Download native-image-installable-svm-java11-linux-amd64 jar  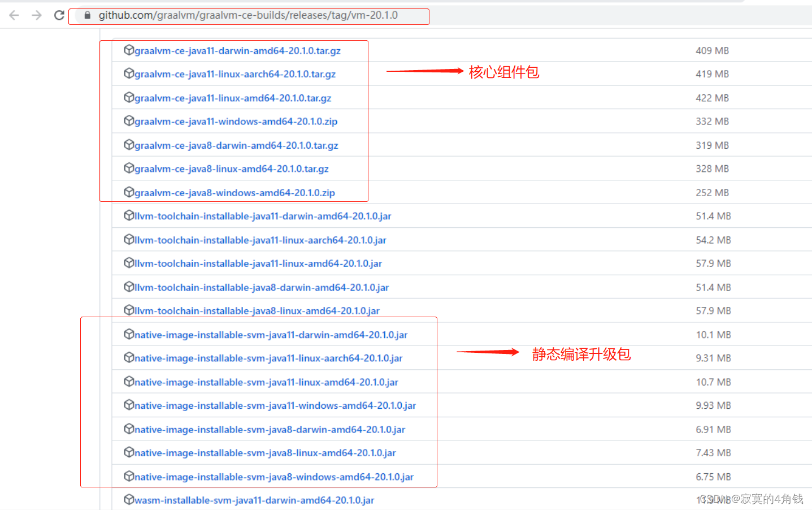point(266,383)
